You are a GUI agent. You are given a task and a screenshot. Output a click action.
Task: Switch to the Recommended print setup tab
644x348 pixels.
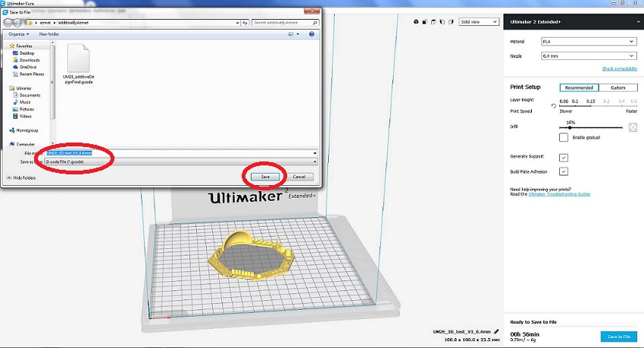579,87
